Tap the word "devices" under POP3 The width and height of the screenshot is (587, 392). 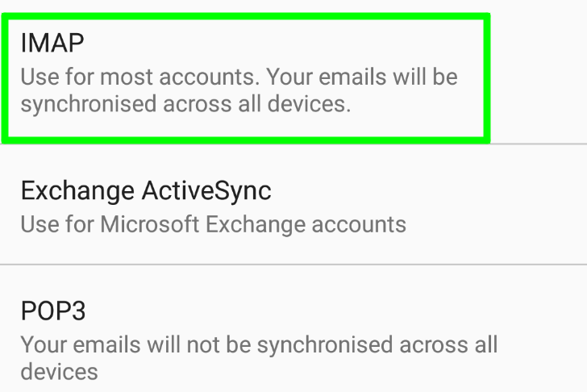point(59,372)
